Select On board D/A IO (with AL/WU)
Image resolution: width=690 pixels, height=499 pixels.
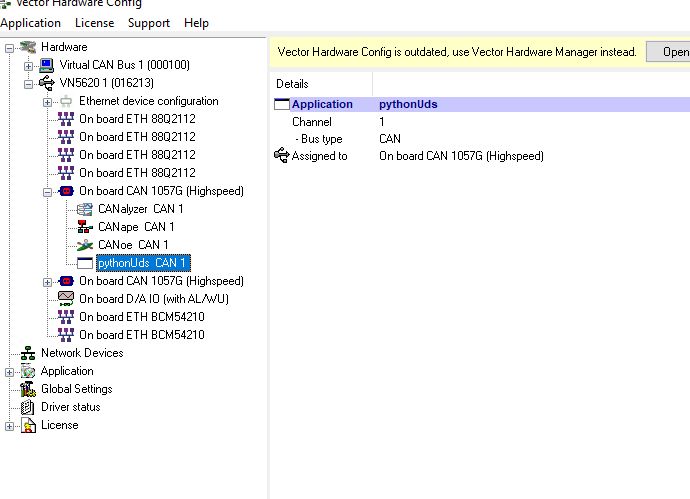154,299
